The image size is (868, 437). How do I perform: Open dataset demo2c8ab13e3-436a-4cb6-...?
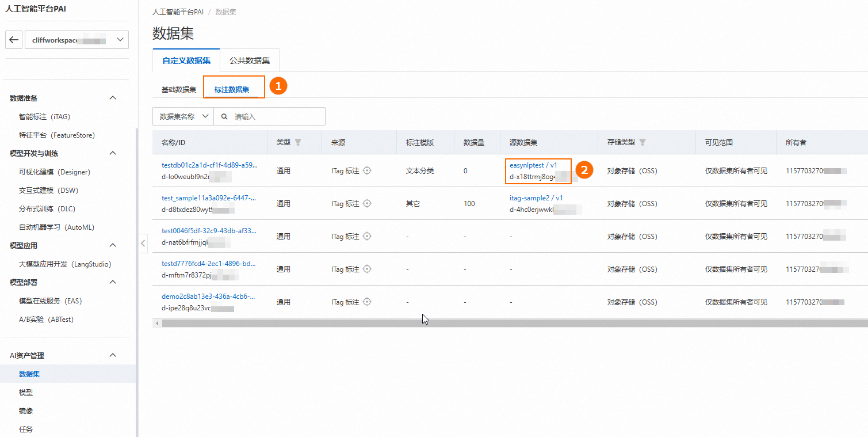[208, 297]
